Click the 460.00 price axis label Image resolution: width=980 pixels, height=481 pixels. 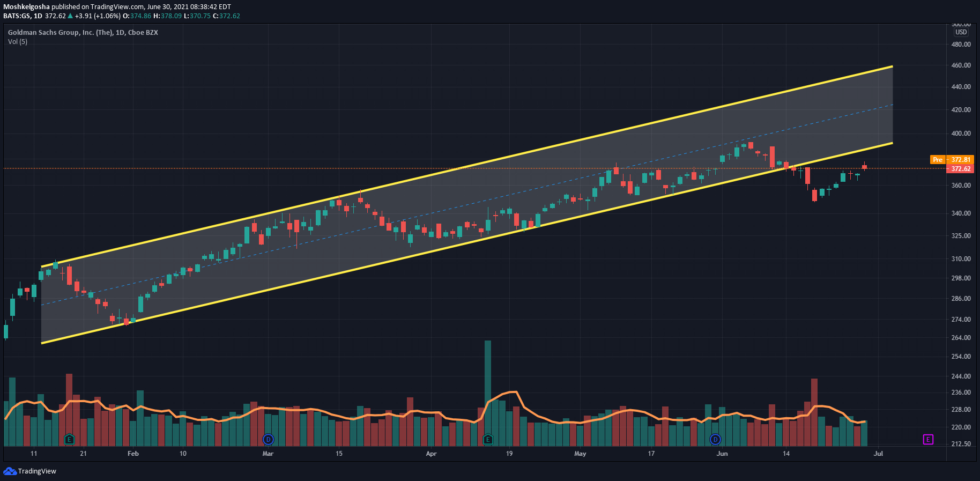tap(961, 65)
